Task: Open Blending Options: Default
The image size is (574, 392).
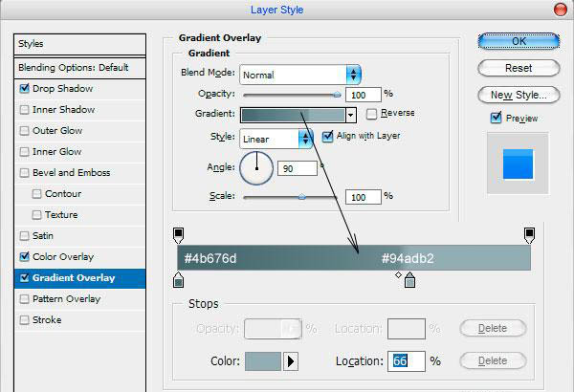Action: (x=79, y=68)
